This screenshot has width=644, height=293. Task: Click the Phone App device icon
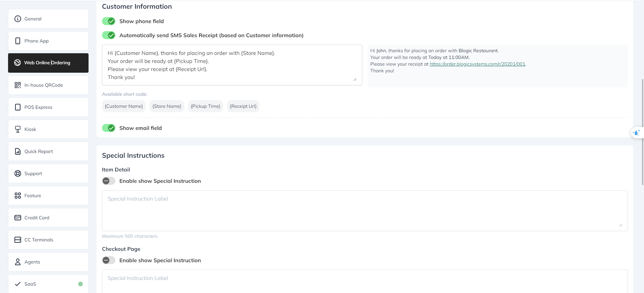(x=18, y=41)
